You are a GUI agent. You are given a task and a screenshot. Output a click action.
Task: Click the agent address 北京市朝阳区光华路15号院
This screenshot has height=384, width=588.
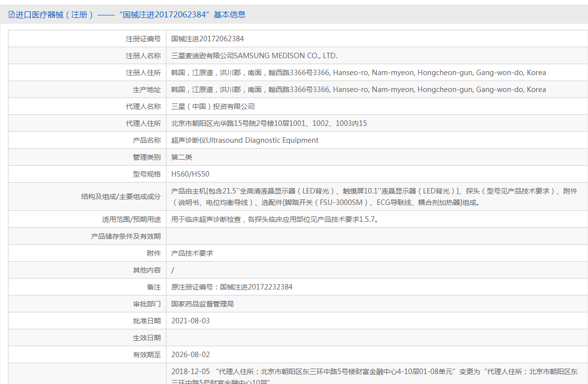pos(269,123)
